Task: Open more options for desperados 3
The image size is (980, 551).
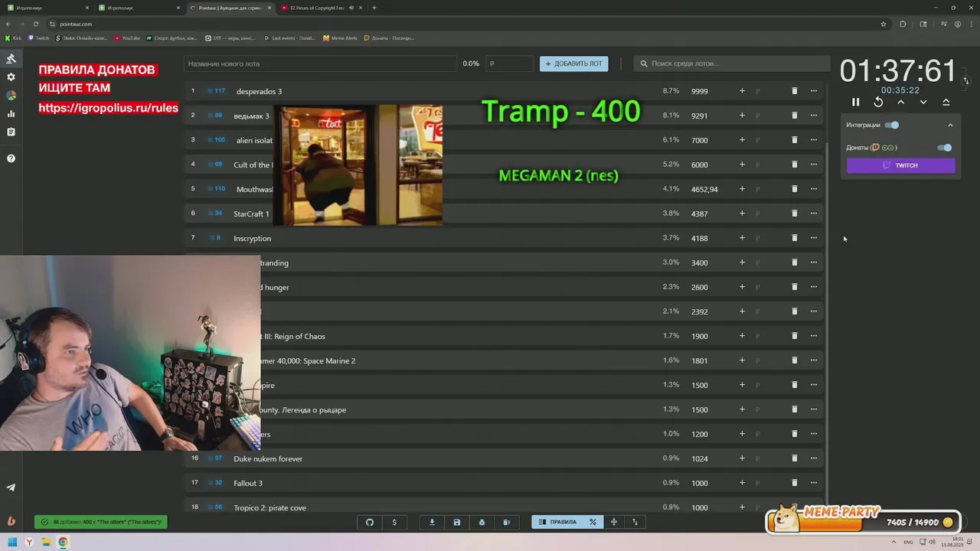Action: (x=813, y=91)
